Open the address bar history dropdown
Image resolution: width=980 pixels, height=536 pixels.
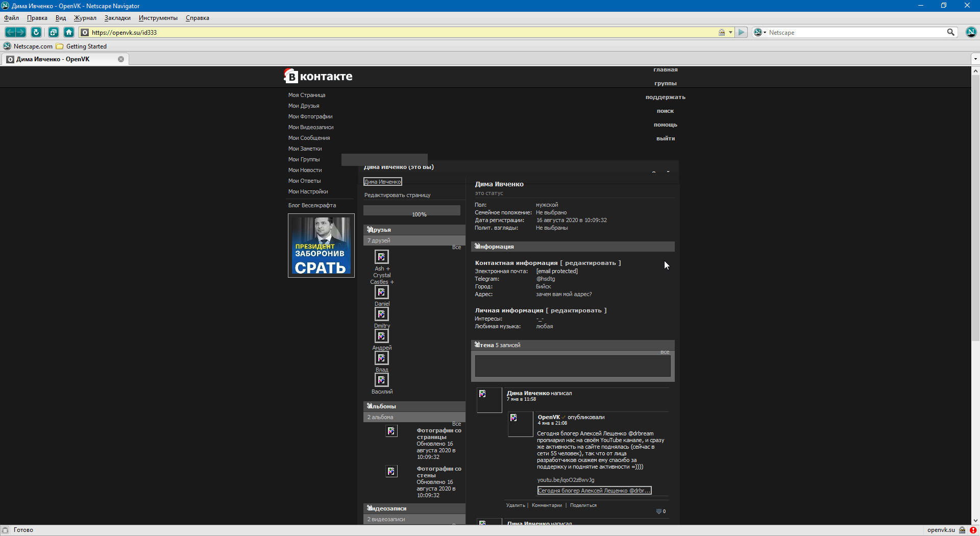coord(730,32)
